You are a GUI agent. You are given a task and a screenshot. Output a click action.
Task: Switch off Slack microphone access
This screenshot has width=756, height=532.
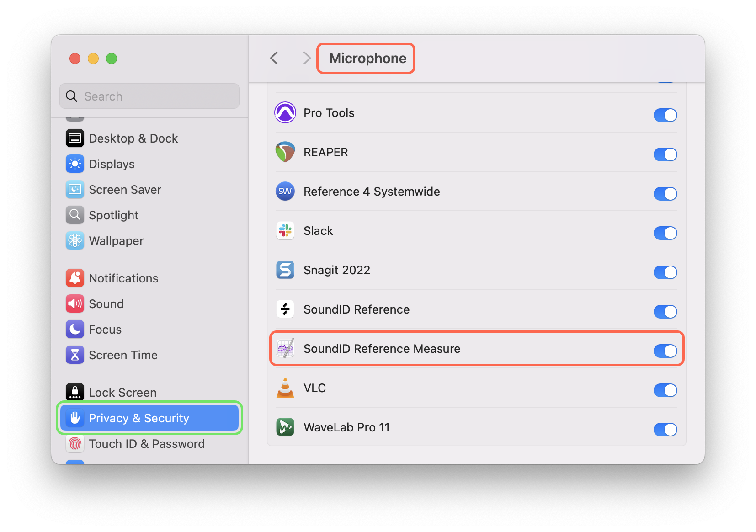(665, 233)
